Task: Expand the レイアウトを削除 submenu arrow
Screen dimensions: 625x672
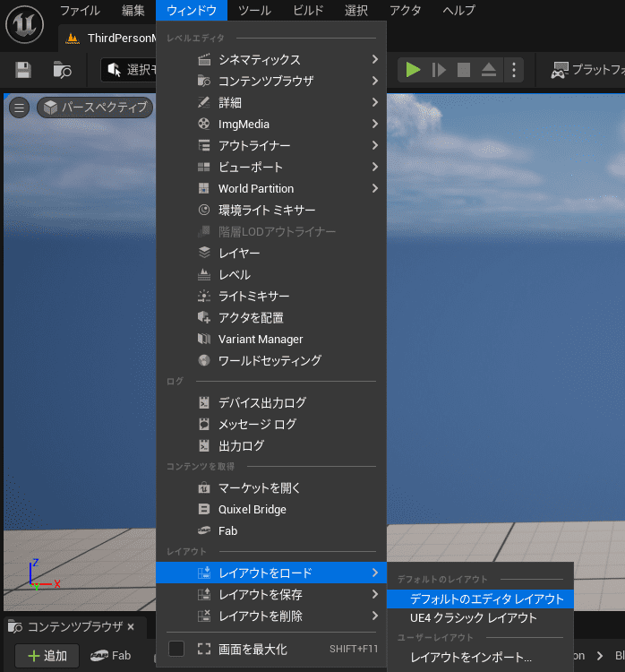Action: tap(375, 616)
